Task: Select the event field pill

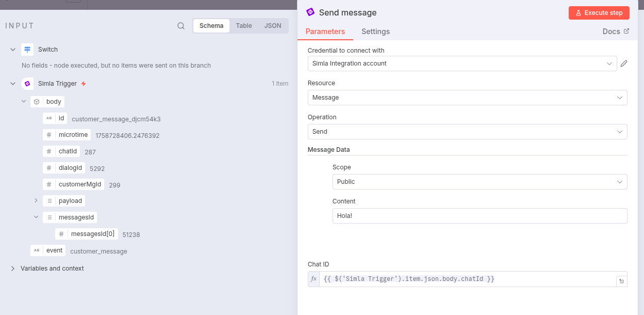Action: [48, 250]
